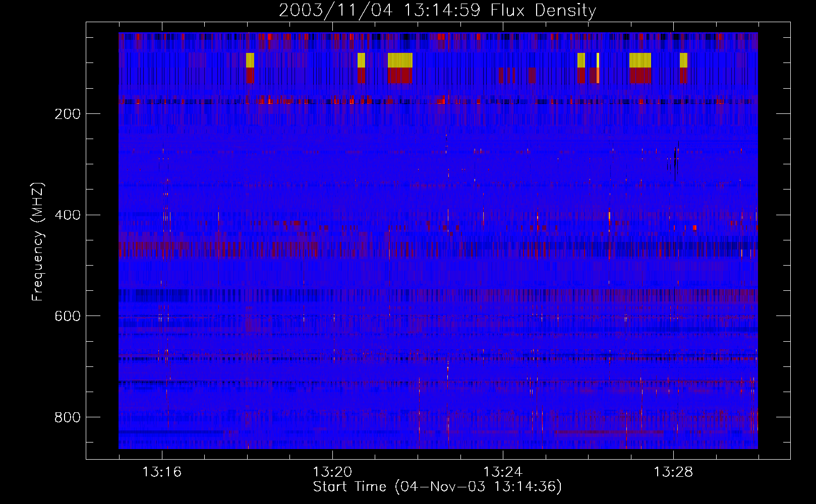Click the 600 frequency tick label
The width and height of the screenshot is (816, 504).
tap(68, 316)
